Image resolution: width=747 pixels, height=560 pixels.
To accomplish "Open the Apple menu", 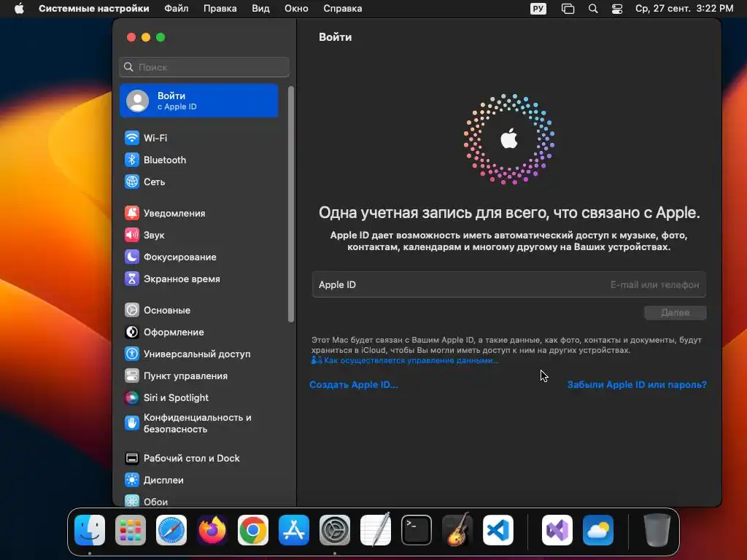I will [19, 9].
